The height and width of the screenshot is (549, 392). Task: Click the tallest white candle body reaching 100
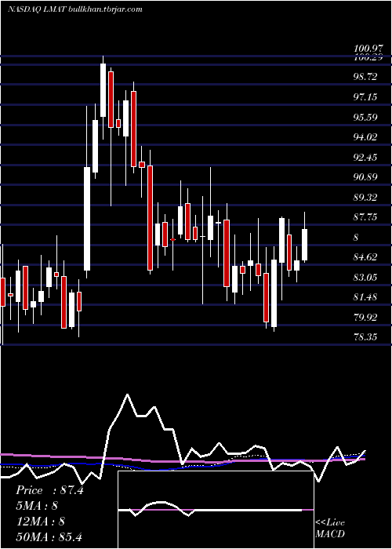(103, 90)
